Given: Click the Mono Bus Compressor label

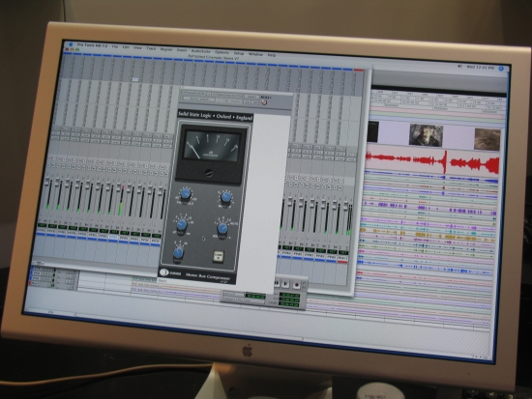Looking at the screenshot, I should point(207,276).
